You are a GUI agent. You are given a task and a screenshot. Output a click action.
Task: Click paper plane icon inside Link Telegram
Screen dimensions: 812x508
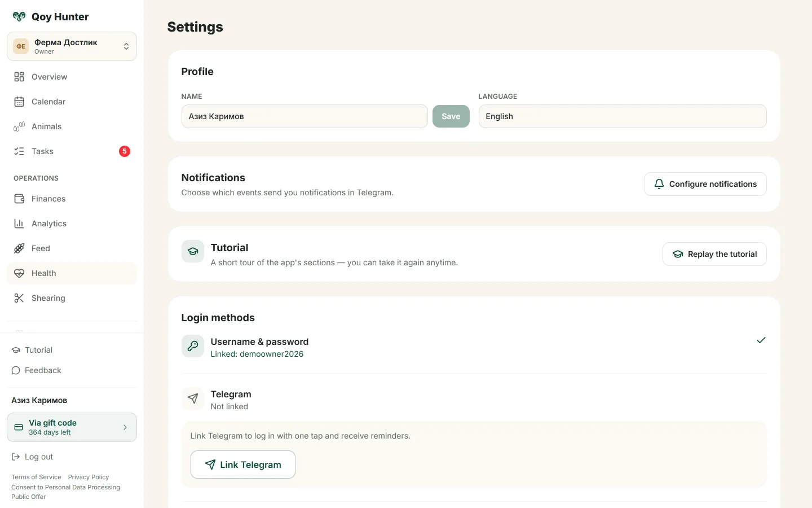pos(210,465)
